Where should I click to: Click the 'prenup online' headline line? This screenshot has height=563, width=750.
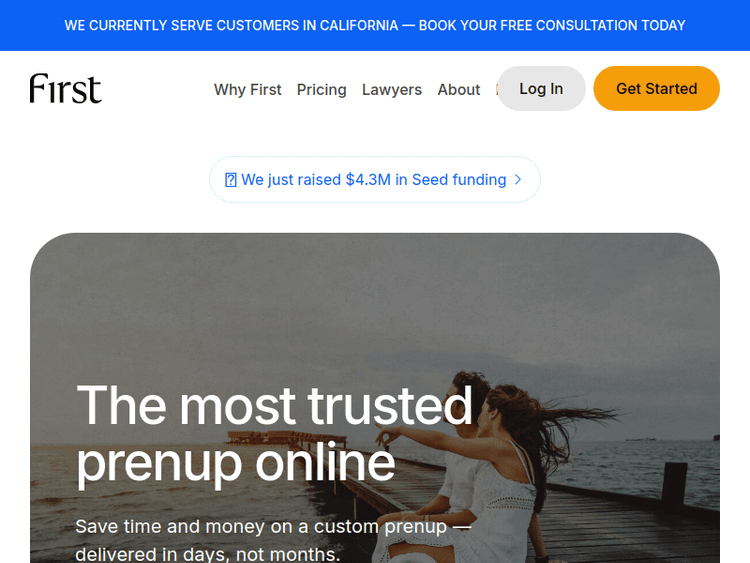click(236, 462)
